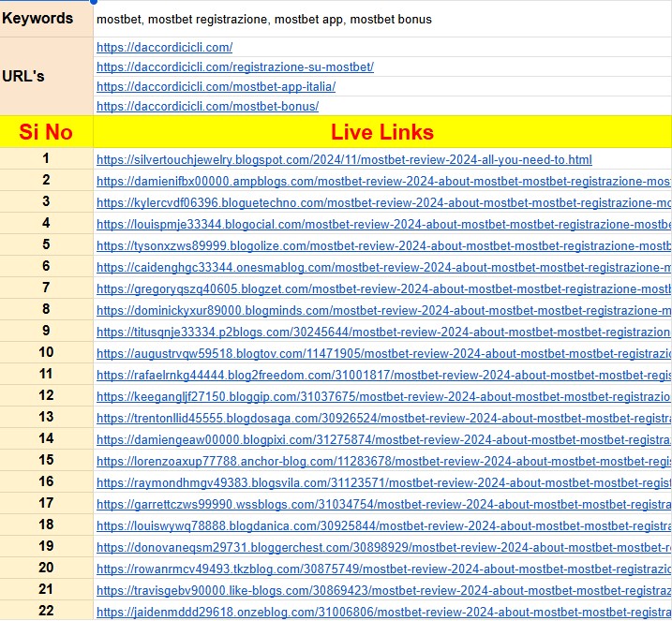Viewport: 672px width, 621px height.
Task: Select the cell with serial number 19
Action: point(46,546)
